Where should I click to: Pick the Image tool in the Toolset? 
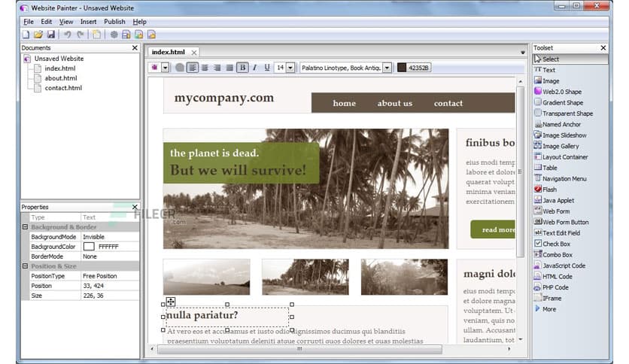[546, 80]
